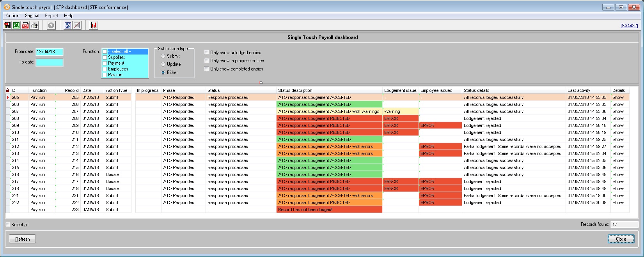Open the Special menu
This screenshot has height=257, width=644.
coord(32,16)
